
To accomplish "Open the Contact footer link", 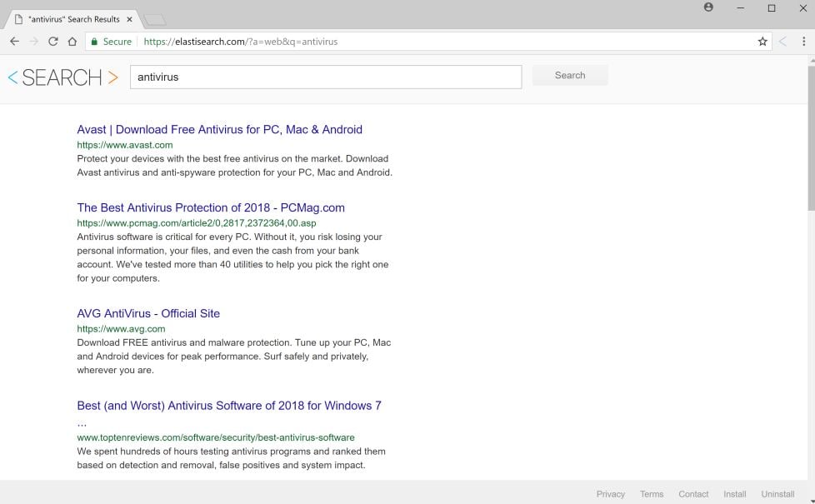I will pyautogui.click(x=693, y=494).
